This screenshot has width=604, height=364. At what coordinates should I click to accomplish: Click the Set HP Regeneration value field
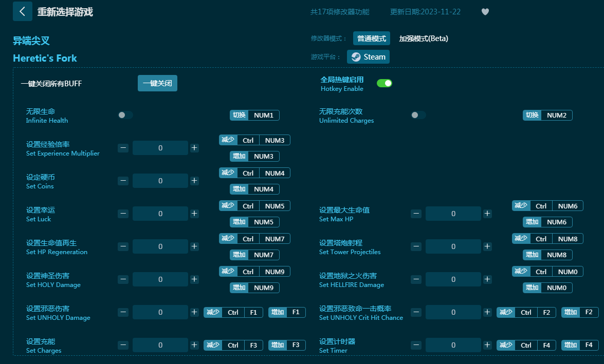pyautogui.click(x=160, y=246)
